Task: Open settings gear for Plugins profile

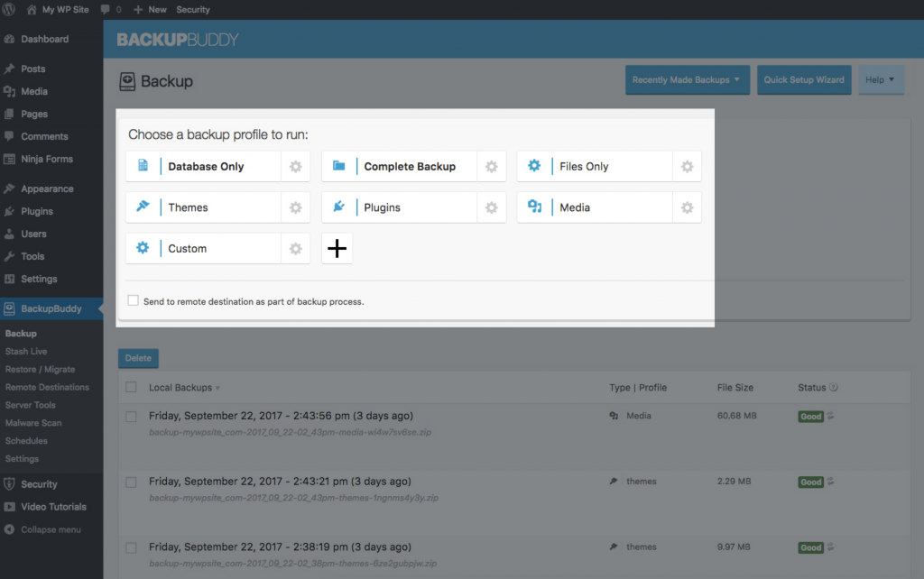Action: point(491,208)
